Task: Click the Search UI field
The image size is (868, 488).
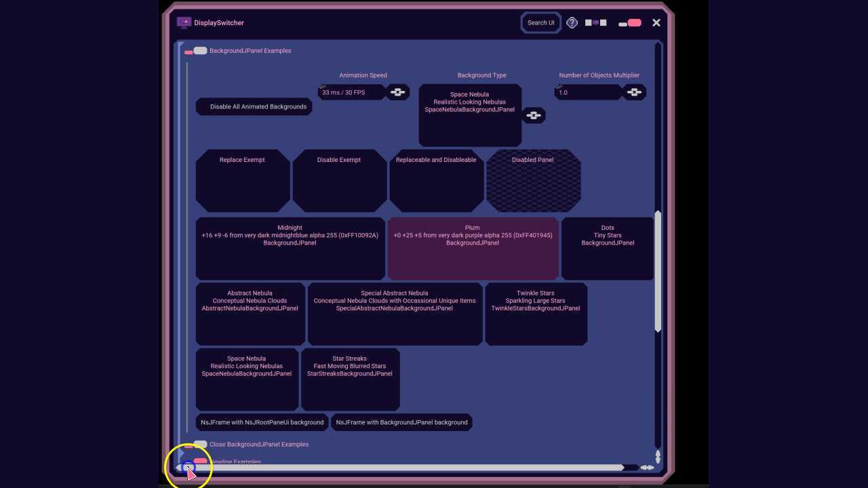Action: (541, 22)
